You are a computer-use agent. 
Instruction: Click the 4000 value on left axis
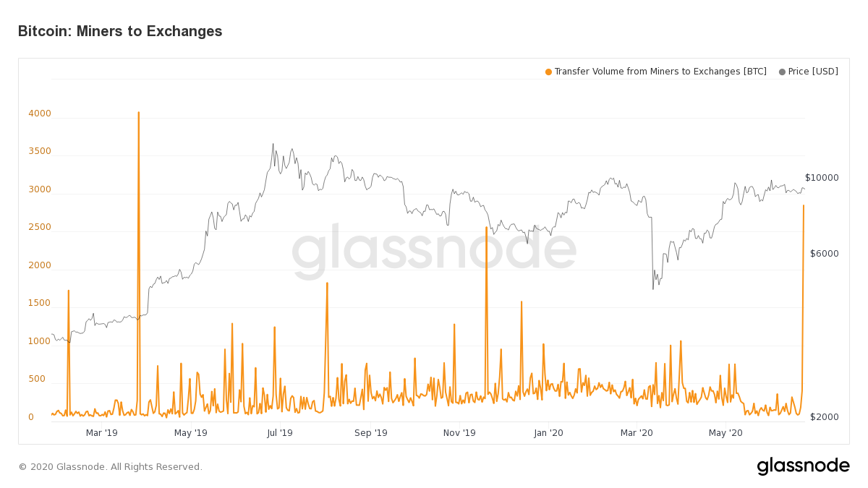[x=40, y=114]
